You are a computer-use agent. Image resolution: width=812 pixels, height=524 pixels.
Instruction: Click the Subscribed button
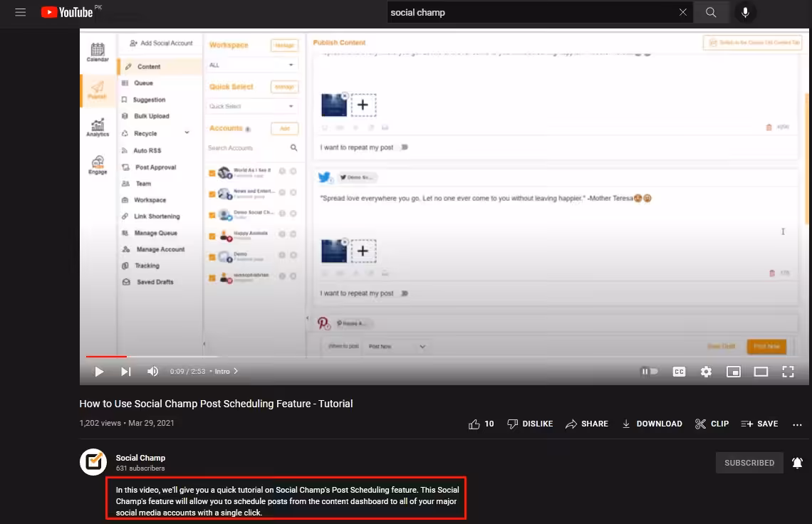749,463
